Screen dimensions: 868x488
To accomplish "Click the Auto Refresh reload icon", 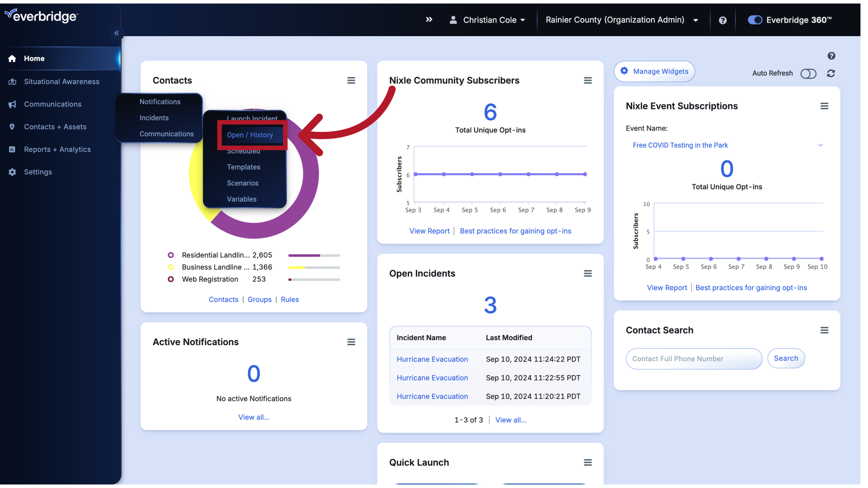I will coord(831,73).
